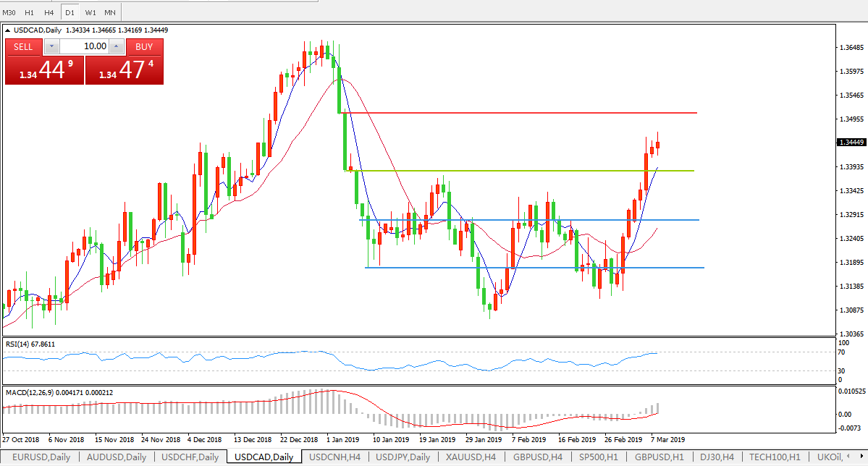Image resolution: width=868 pixels, height=466 pixels.
Task: Toggle the W1 weekly timeframe
Action: pyautogui.click(x=90, y=12)
